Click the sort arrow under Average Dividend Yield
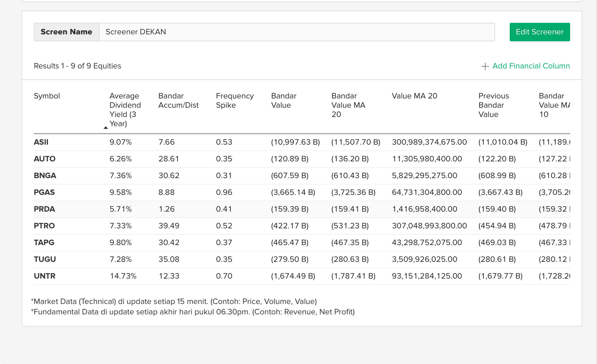The width and height of the screenshot is (597, 364). pyautogui.click(x=106, y=128)
